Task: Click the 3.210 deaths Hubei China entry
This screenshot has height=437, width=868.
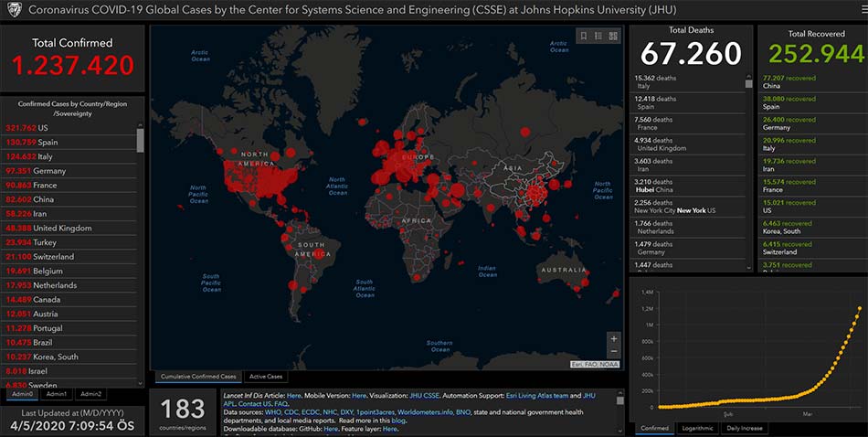Action: [x=687, y=186]
